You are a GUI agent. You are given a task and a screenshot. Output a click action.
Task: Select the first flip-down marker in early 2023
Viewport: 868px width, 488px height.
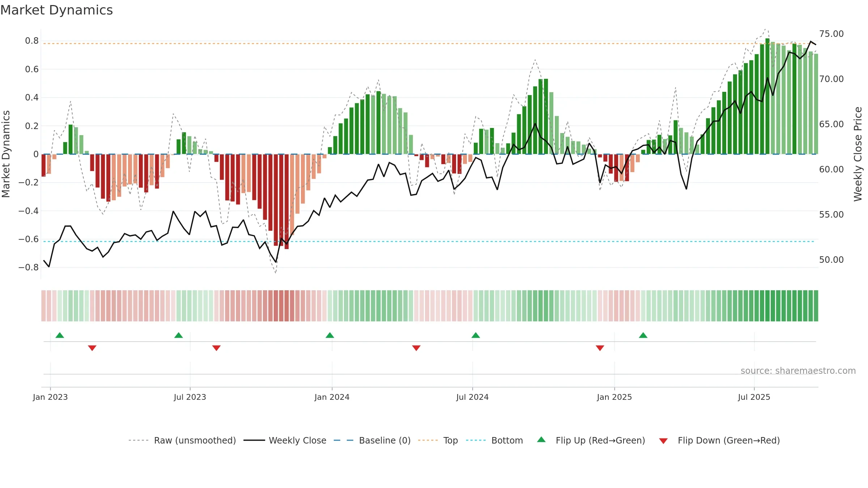click(x=92, y=348)
